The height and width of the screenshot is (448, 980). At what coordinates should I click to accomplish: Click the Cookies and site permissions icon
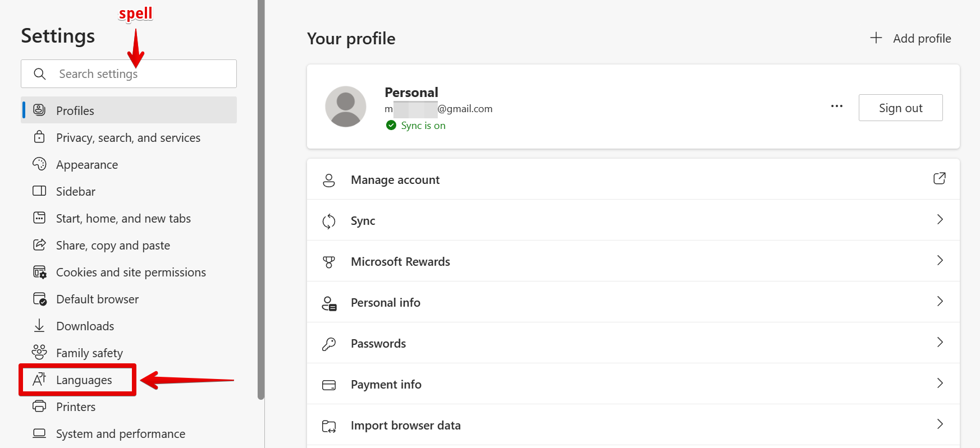click(39, 272)
